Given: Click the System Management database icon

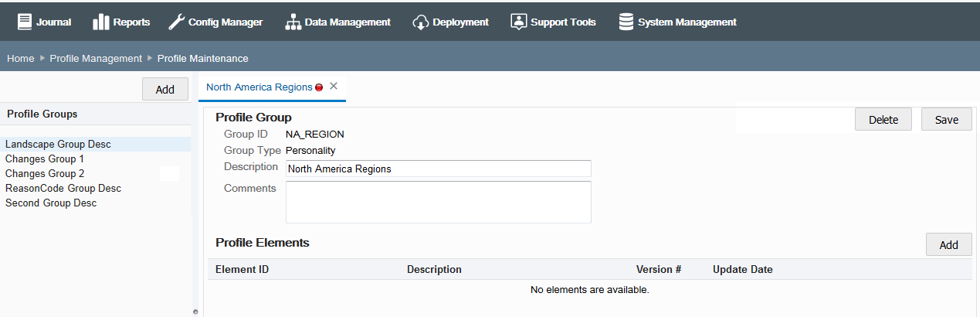Looking at the screenshot, I should [x=626, y=22].
